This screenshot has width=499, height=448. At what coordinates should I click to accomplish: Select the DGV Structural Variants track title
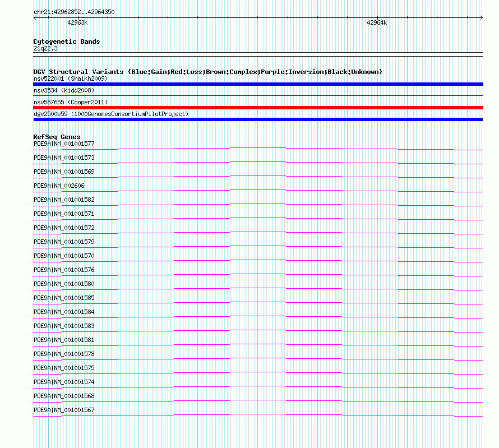[x=208, y=72]
